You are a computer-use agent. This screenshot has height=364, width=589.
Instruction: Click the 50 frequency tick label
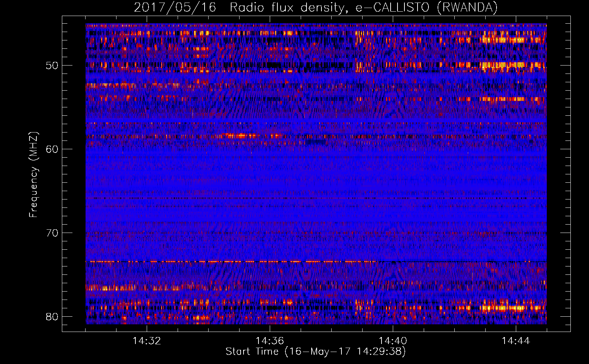click(52, 66)
